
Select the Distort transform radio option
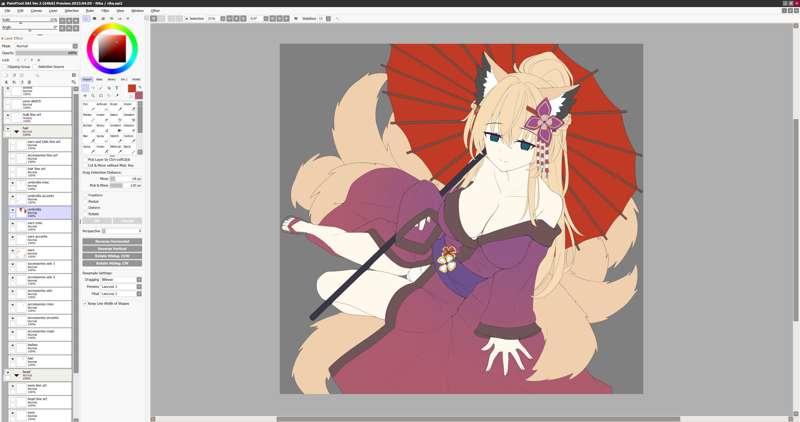pos(85,208)
